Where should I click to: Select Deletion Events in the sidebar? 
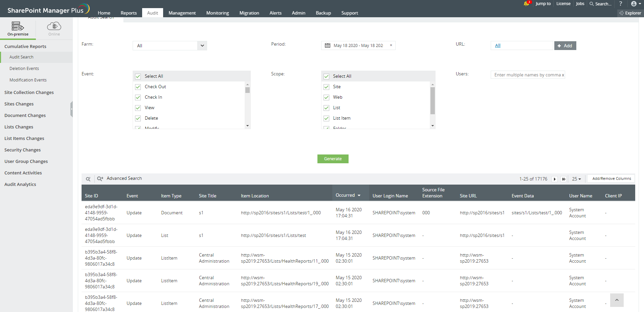point(24,69)
